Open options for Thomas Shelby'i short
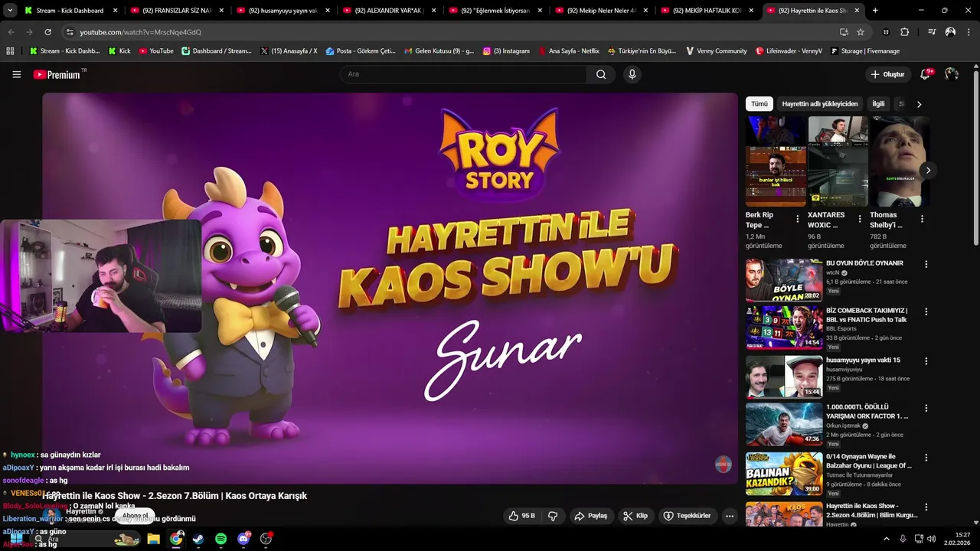The height and width of the screenshot is (551, 980). pyautogui.click(x=922, y=219)
